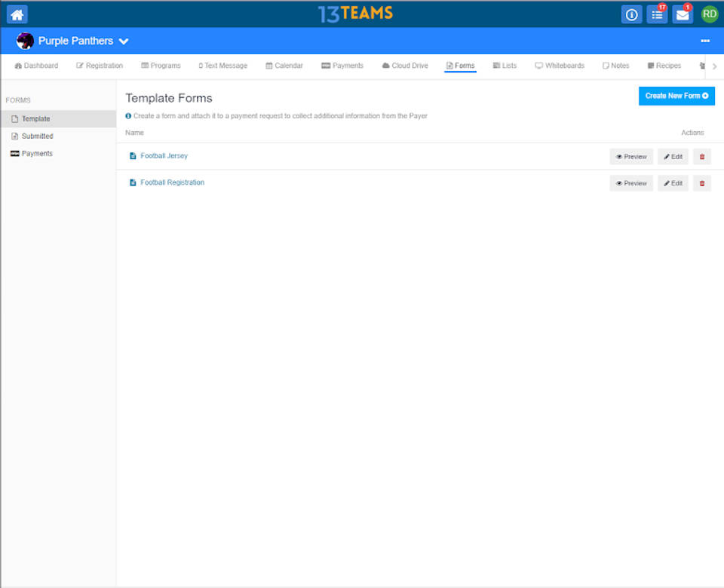
Task: Expand the Purple Panthers team dropdown
Action: (x=124, y=41)
